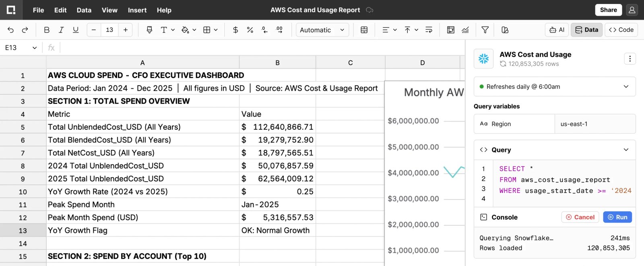Click the code brackets icon beside Query
This screenshot has width=644, height=266.
[483, 150]
